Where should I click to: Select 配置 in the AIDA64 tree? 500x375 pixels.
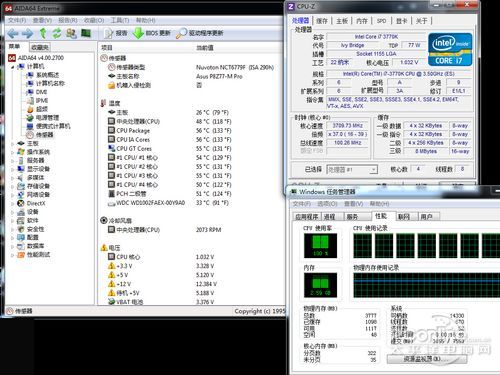(28, 237)
